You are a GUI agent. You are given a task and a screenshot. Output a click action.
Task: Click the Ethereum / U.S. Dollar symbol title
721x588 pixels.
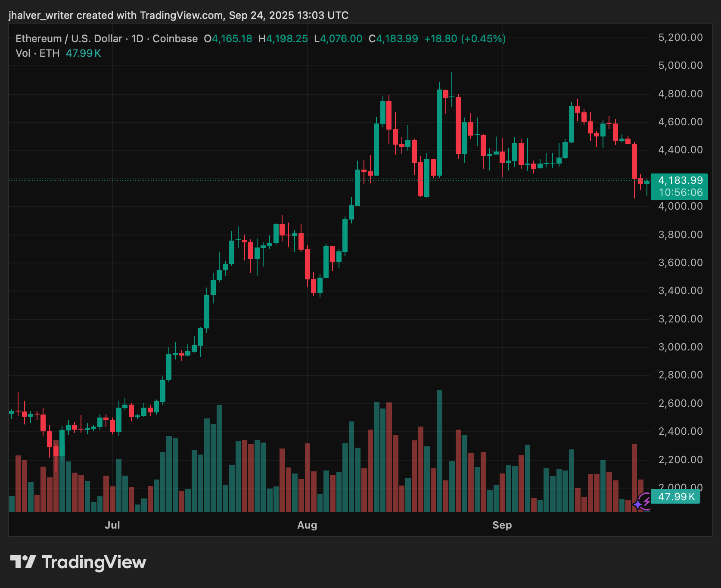pyautogui.click(x=68, y=39)
